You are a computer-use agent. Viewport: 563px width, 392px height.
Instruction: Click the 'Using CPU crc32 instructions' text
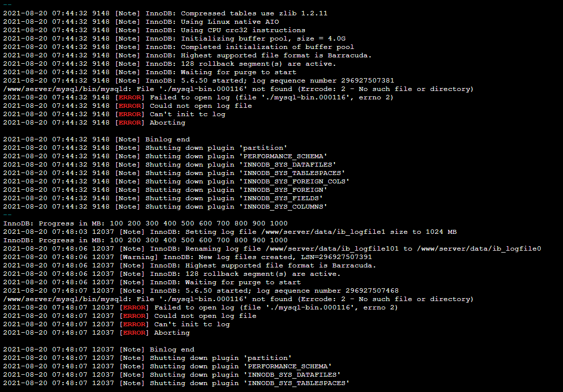coord(243,30)
